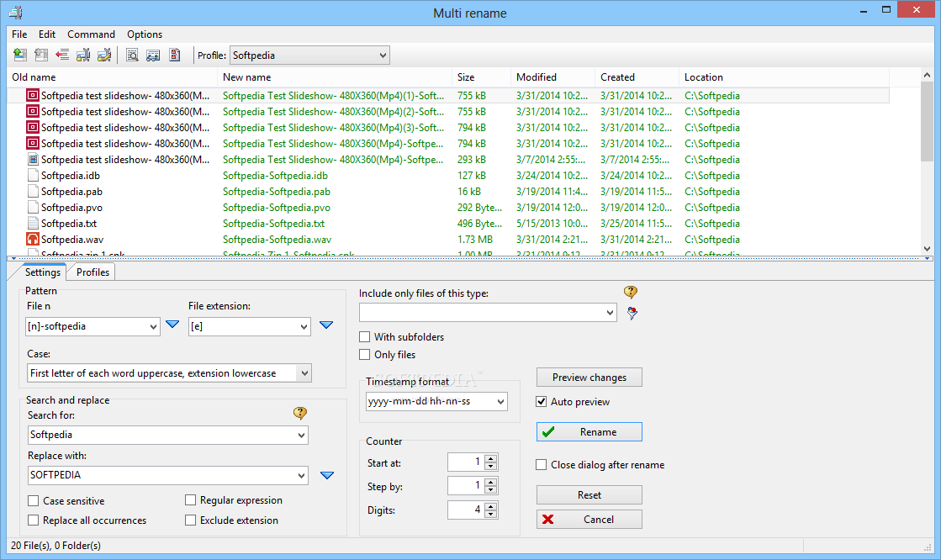Disable the Auto preview checkbox
The image size is (941, 560).
[542, 402]
